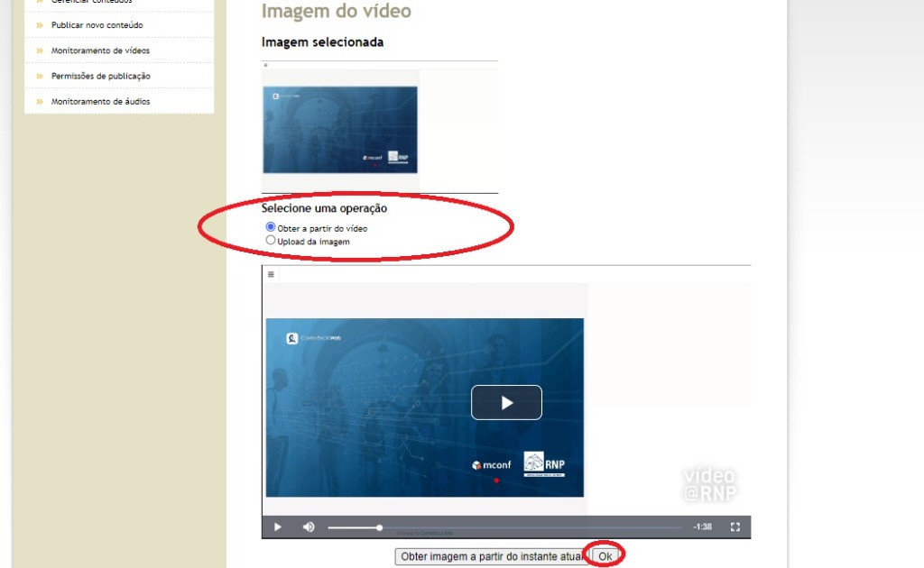Click the RNP logo in the video frame
This screenshot has height=568, width=924.
click(x=544, y=463)
